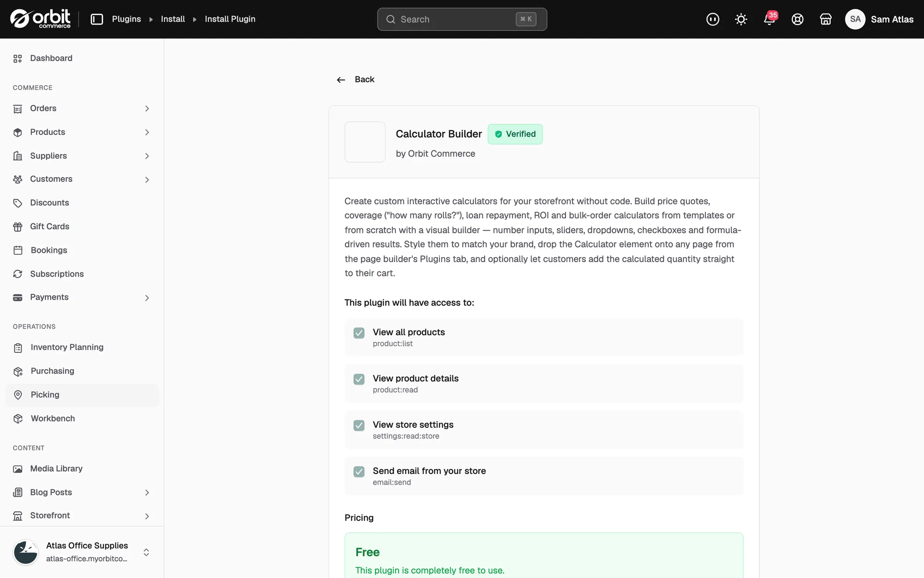Click the Media Library image icon
This screenshot has width=924, height=578.
tap(18, 469)
